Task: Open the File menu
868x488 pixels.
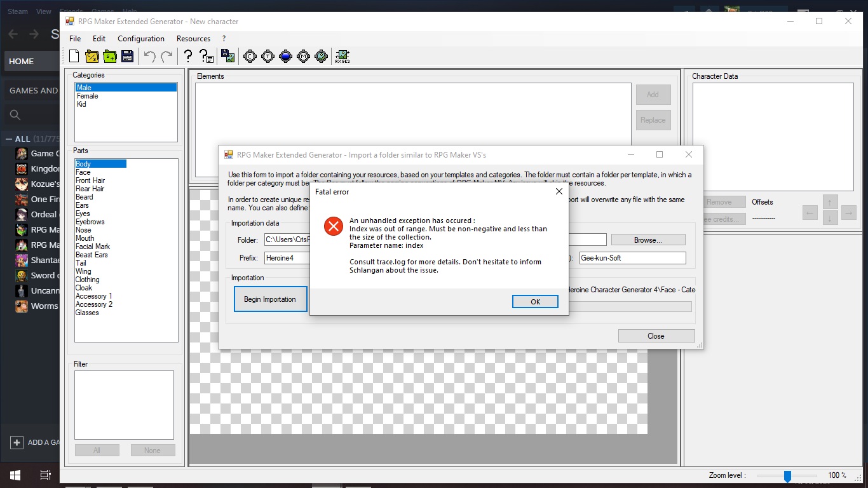Action: [x=75, y=39]
